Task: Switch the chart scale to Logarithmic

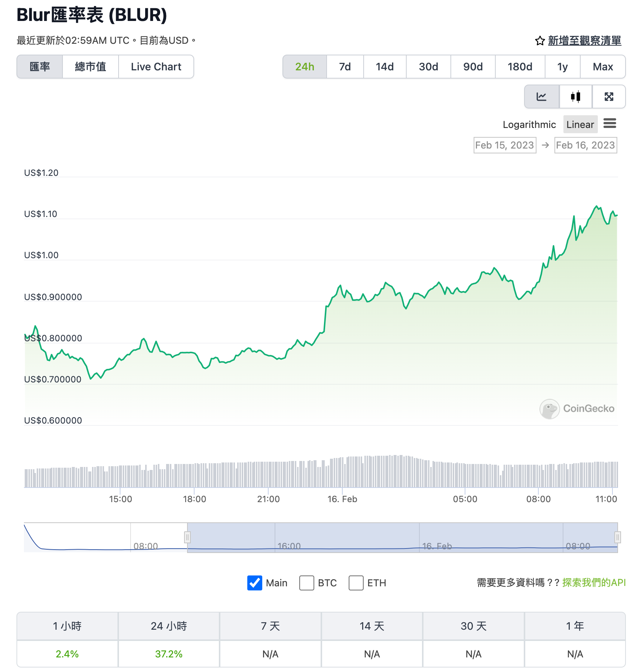Action: click(529, 124)
